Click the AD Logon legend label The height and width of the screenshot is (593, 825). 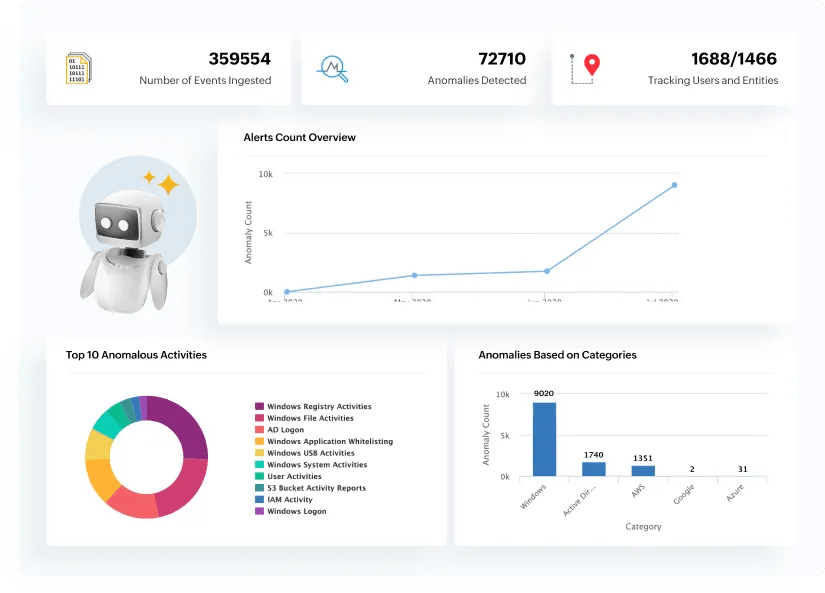tap(286, 429)
